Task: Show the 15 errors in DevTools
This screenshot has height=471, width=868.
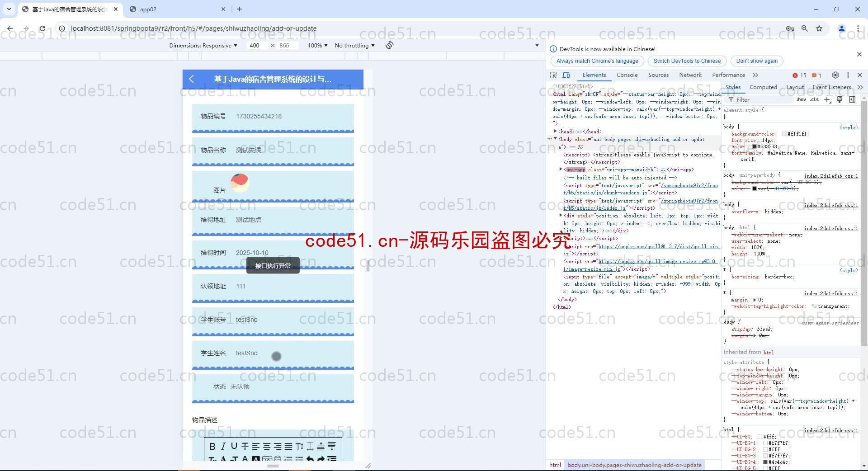Action: click(799, 75)
